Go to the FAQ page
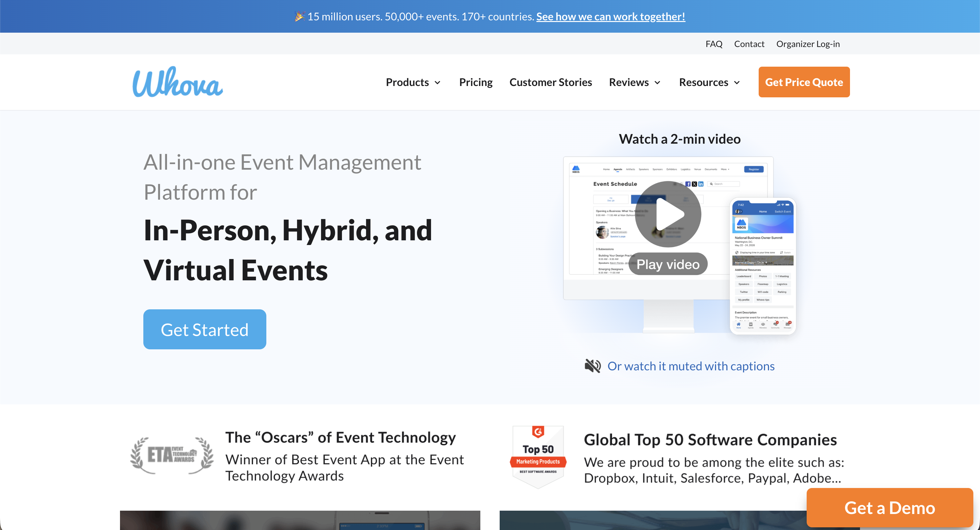 pos(714,44)
